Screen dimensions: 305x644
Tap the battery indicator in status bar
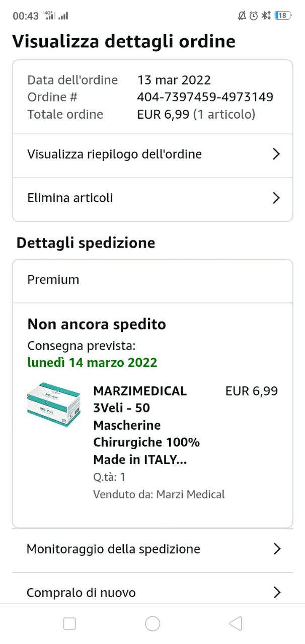(x=282, y=16)
